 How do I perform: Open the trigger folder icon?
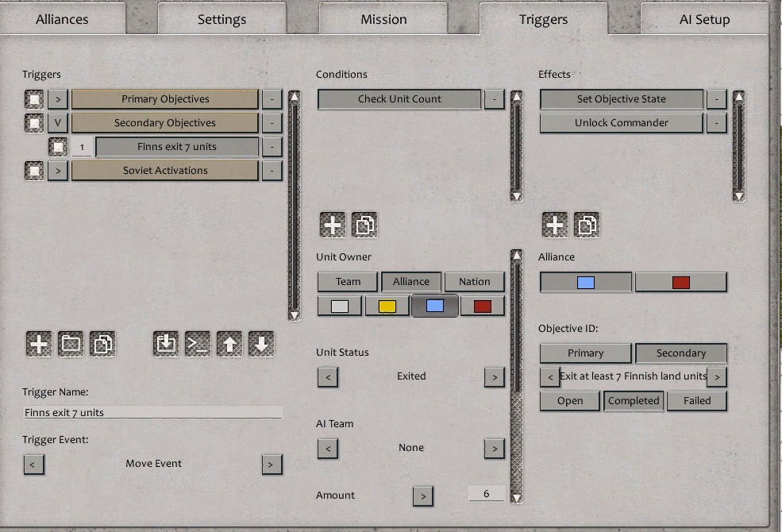click(71, 343)
